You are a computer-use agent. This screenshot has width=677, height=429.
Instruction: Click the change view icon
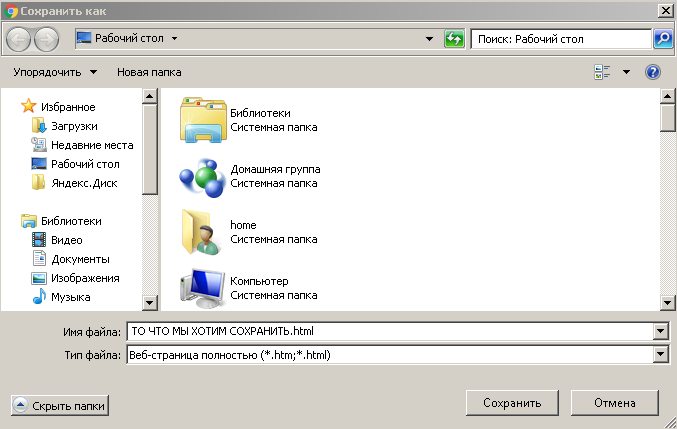(x=602, y=72)
